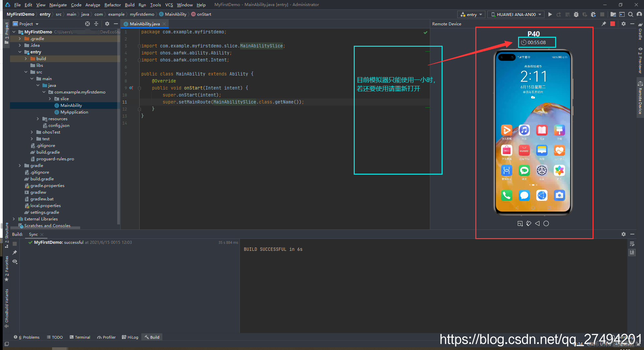Close the Sync build tab
Viewport: 644px width, 350px height.
[x=42, y=235]
